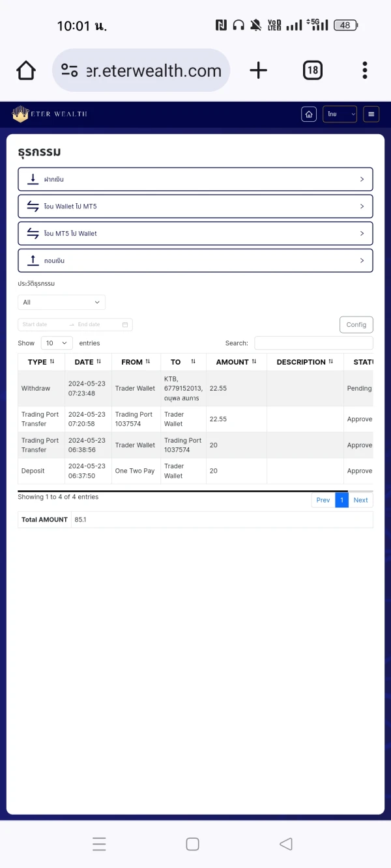Image resolution: width=391 pixels, height=868 pixels.
Task: Go to next page with Next
Action: [361, 500]
